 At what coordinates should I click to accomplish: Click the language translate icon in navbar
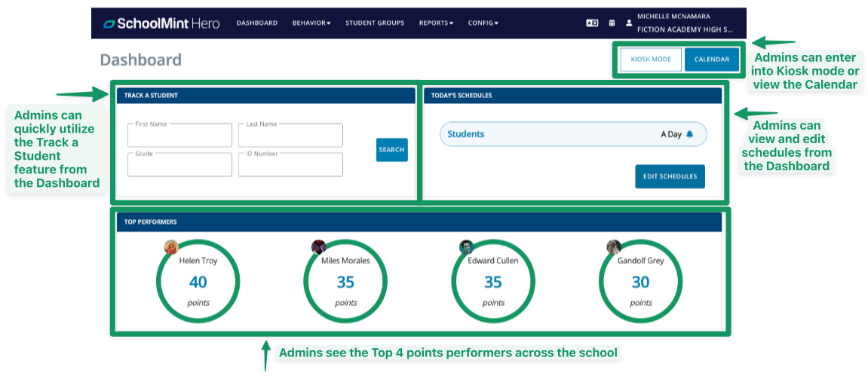(592, 23)
